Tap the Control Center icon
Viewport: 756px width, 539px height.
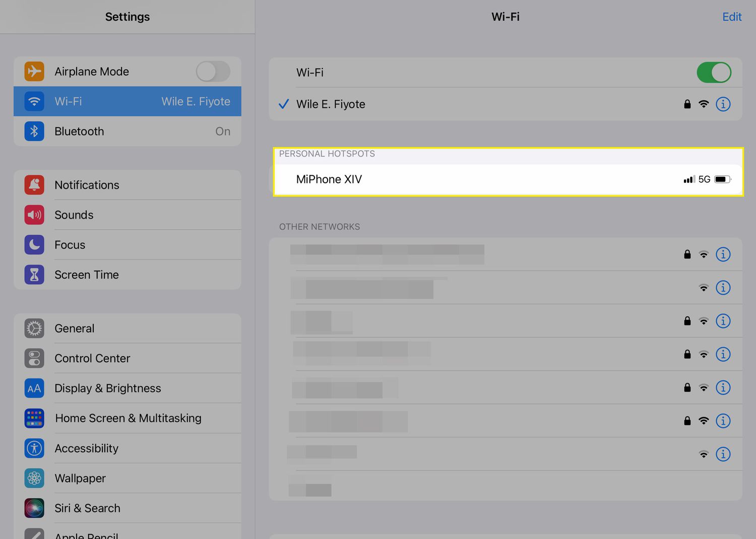34,358
